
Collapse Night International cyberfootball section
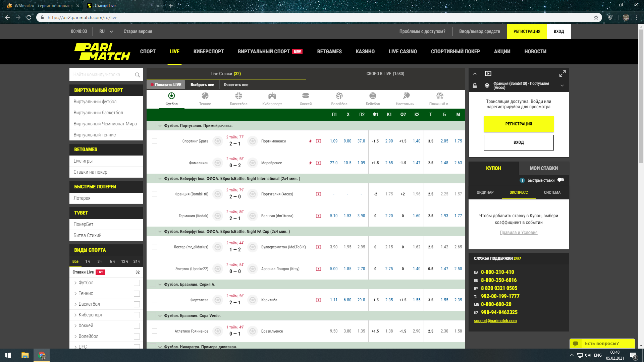click(160, 179)
